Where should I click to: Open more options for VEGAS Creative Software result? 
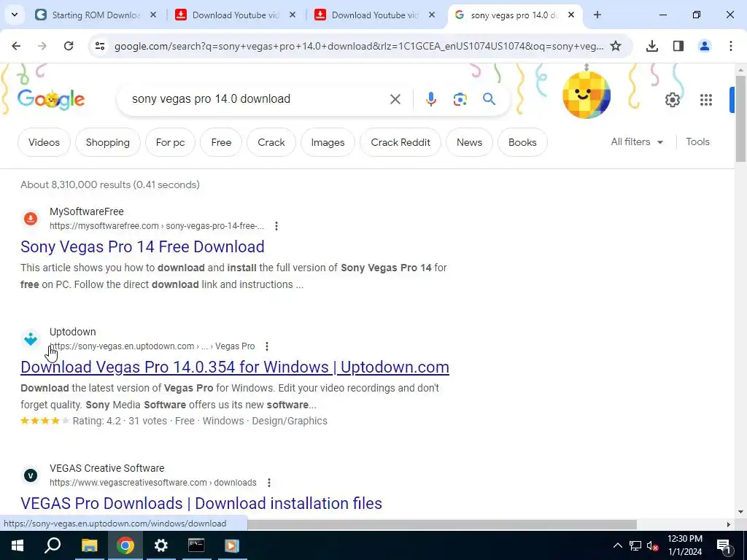click(x=269, y=483)
